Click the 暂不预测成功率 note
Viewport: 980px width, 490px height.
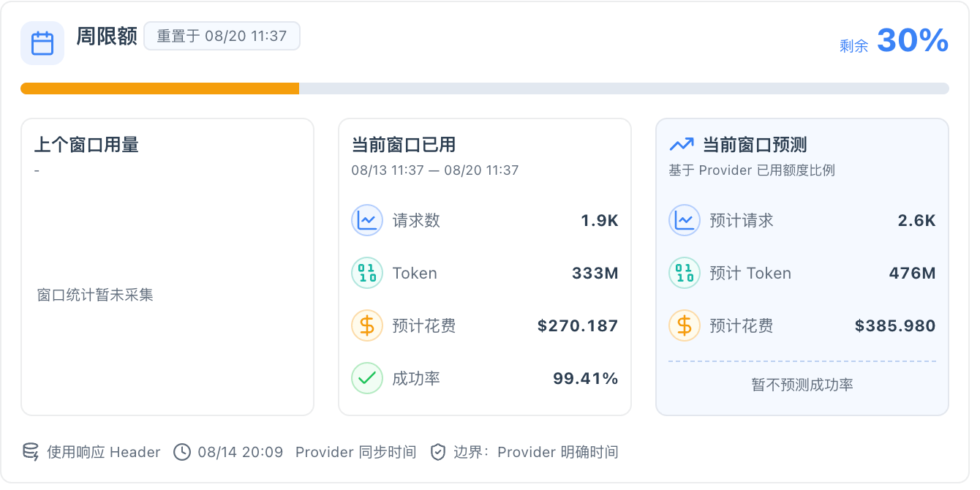[802, 385]
